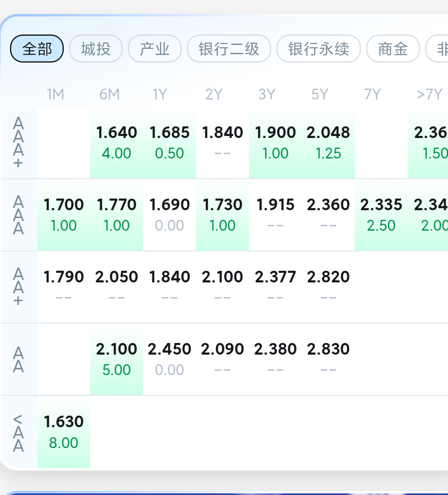Select the 1.790 yield cell

[64, 287]
